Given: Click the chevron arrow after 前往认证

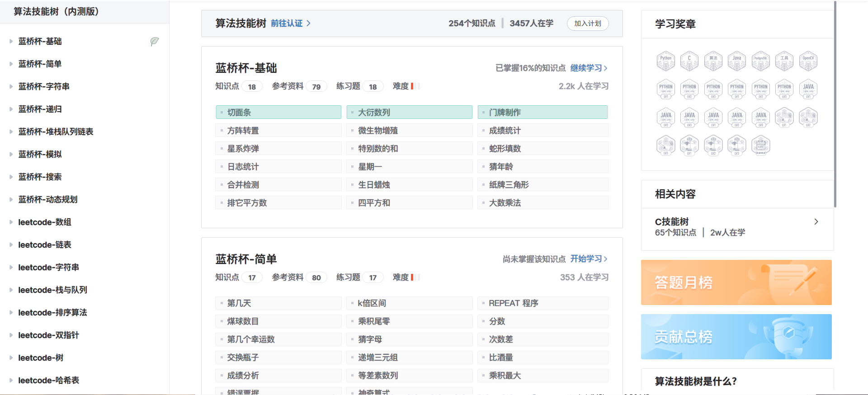Looking at the screenshot, I should pyautogui.click(x=308, y=23).
